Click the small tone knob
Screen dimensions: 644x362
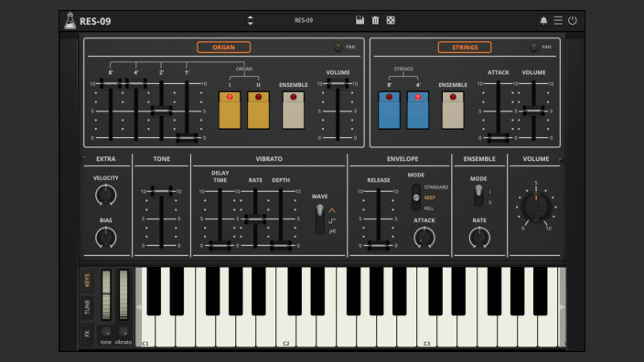[x=105, y=332]
